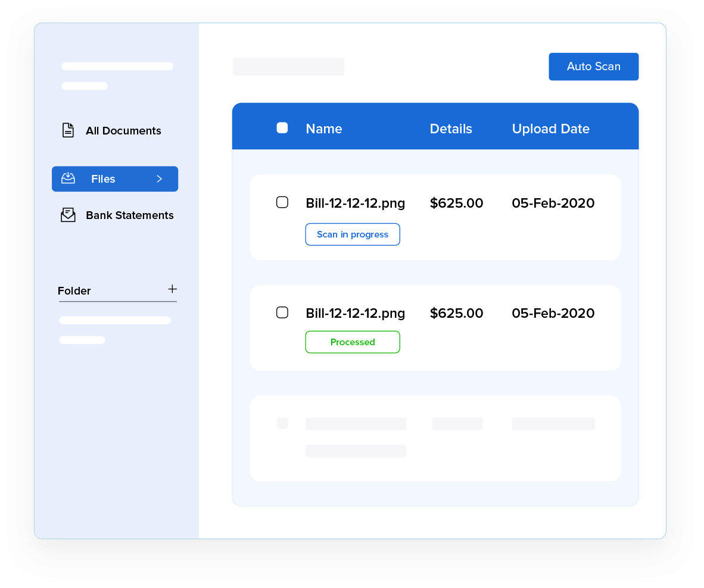Check the box next to the scanning bill
The width and height of the screenshot is (704, 588).
pos(282,202)
